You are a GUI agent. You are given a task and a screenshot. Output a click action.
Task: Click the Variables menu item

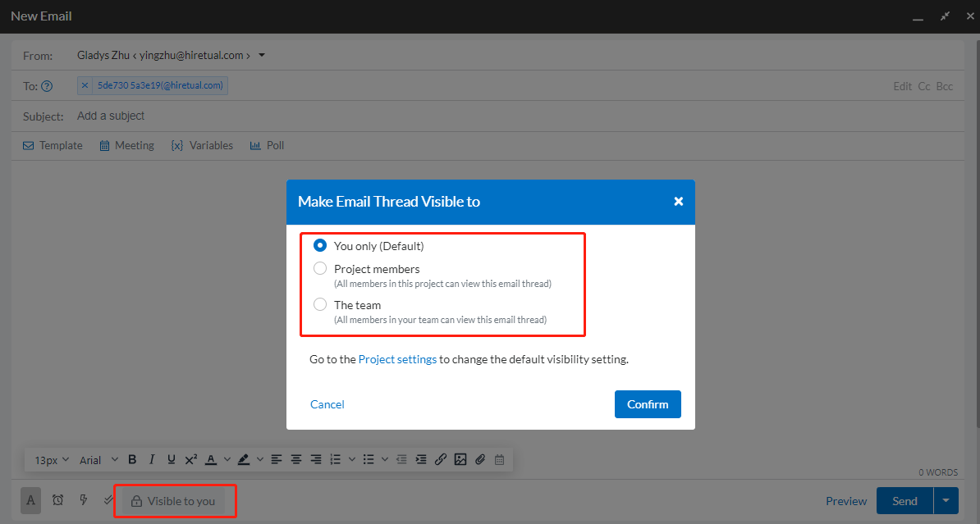pos(202,145)
